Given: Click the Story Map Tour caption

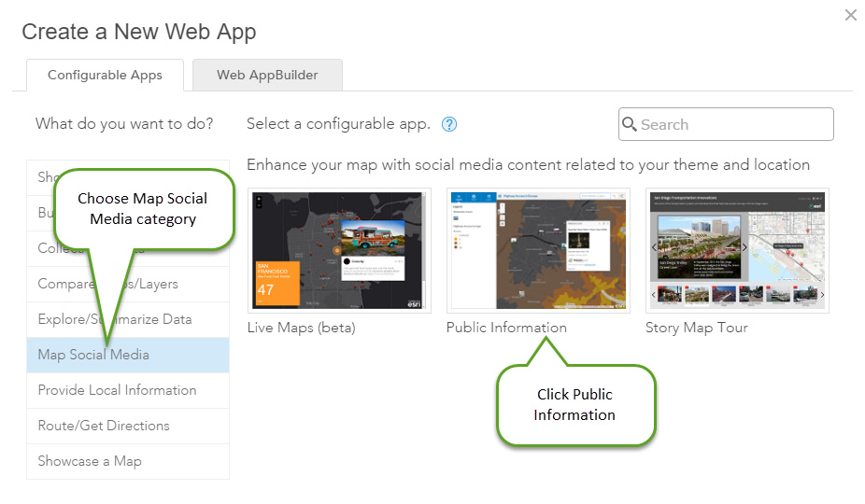Looking at the screenshot, I should click(696, 328).
